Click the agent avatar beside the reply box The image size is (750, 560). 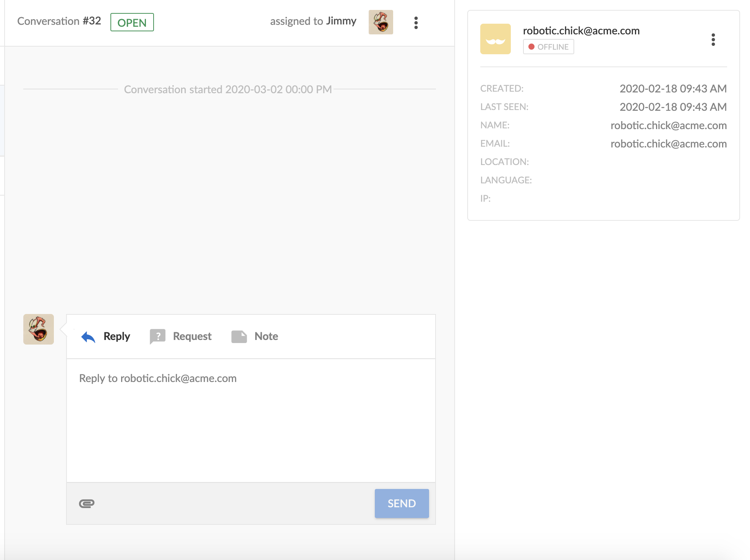(x=39, y=329)
